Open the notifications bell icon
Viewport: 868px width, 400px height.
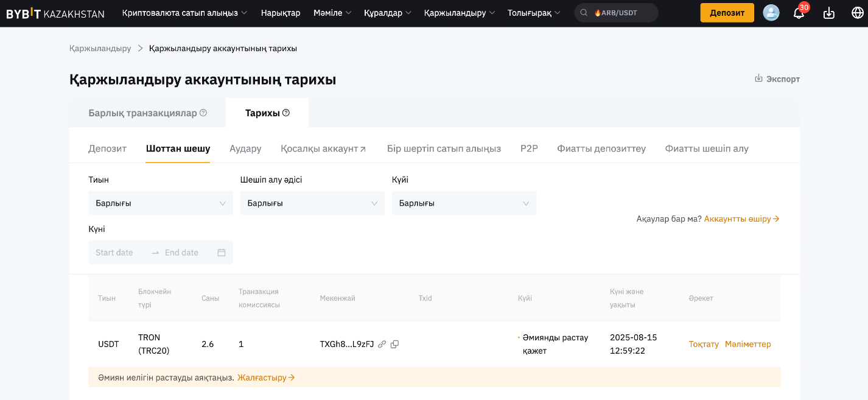[x=799, y=13]
